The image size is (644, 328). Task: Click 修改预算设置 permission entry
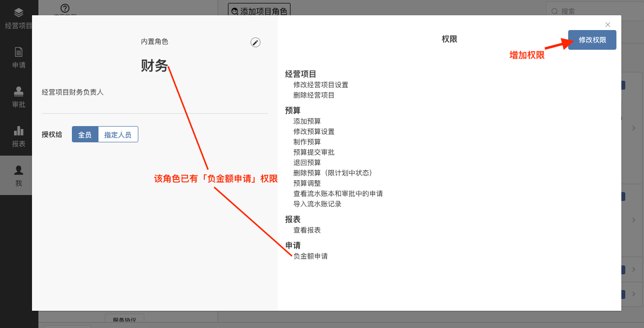[314, 131]
